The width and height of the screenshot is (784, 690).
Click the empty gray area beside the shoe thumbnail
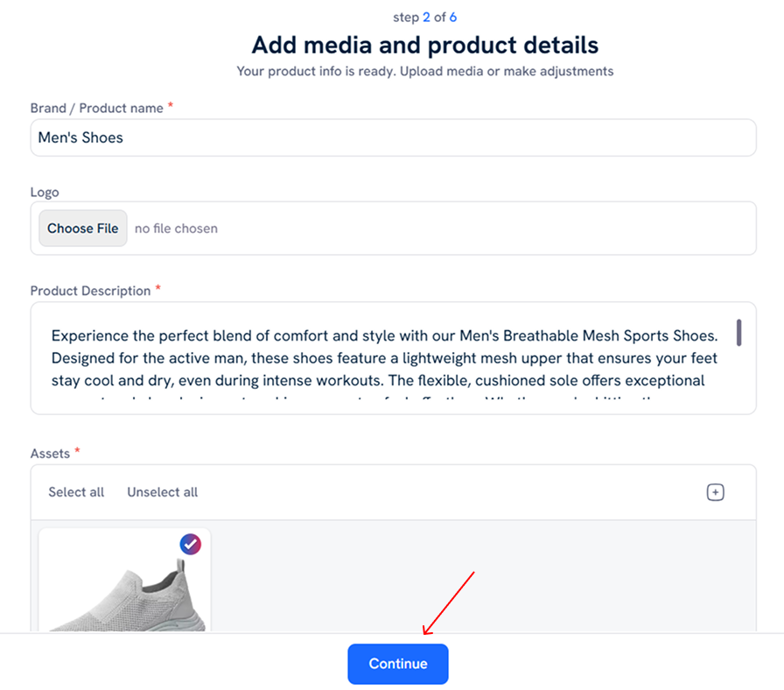tap(481, 578)
